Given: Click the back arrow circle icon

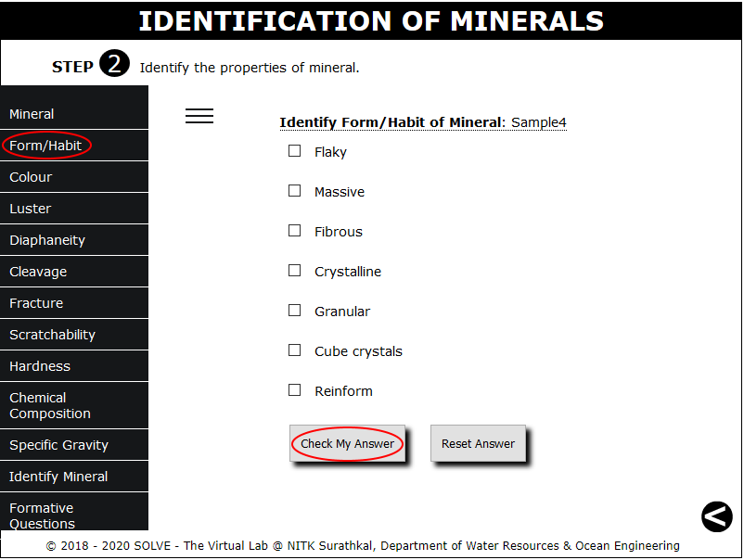Looking at the screenshot, I should coord(716,516).
